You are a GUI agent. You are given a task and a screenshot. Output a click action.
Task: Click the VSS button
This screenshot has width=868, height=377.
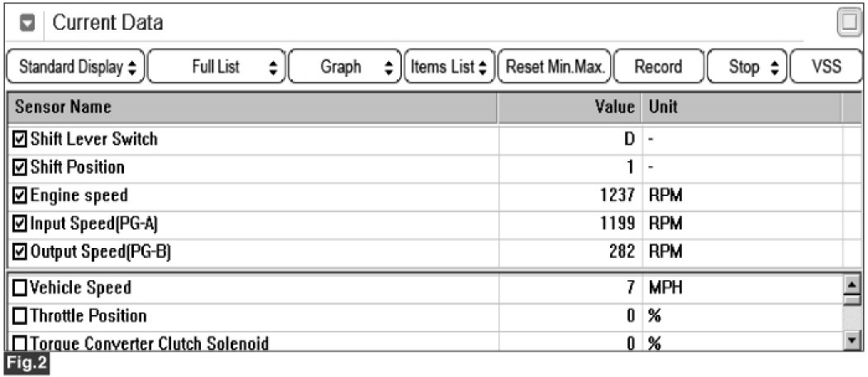click(825, 67)
